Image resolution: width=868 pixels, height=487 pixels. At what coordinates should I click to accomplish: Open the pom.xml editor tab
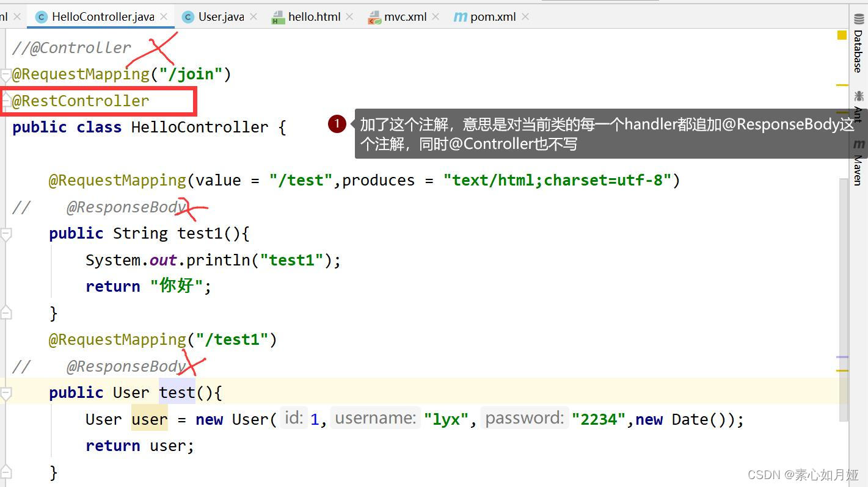pyautogui.click(x=492, y=16)
